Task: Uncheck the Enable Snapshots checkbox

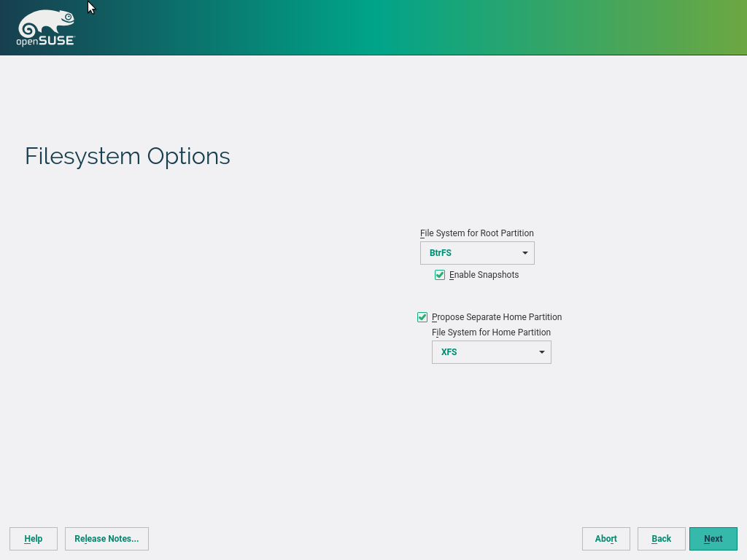Action: [x=440, y=275]
